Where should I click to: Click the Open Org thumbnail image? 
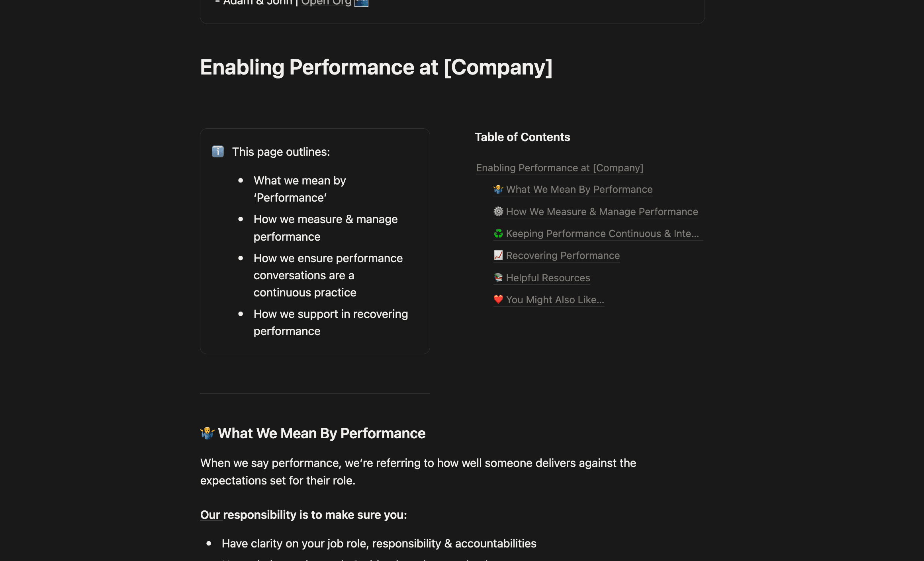coord(361,3)
